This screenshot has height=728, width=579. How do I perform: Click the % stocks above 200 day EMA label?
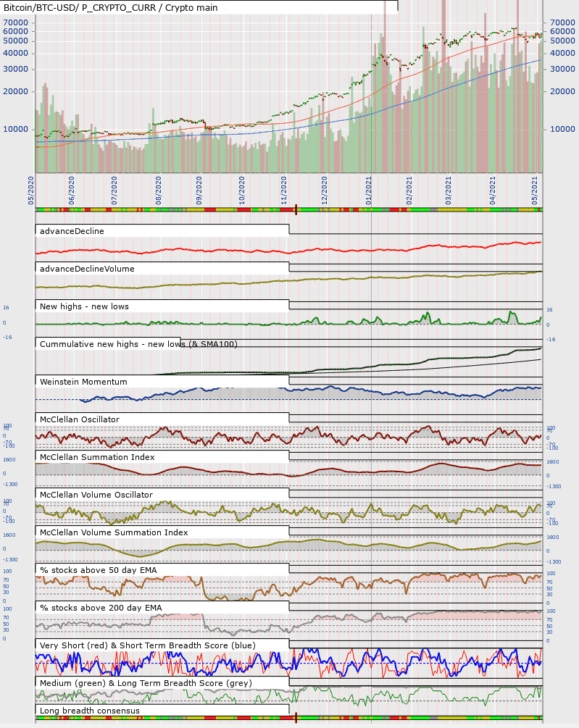pos(101,608)
